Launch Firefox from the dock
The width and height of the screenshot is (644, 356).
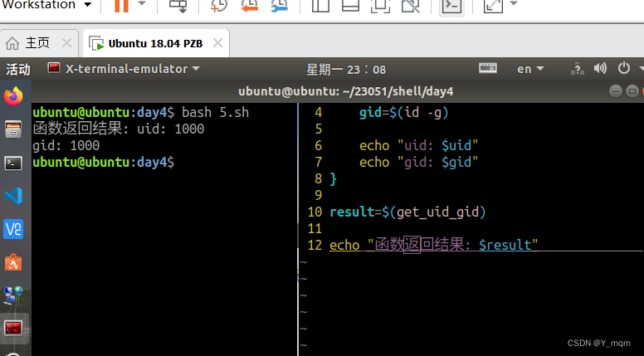click(x=13, y=95)
